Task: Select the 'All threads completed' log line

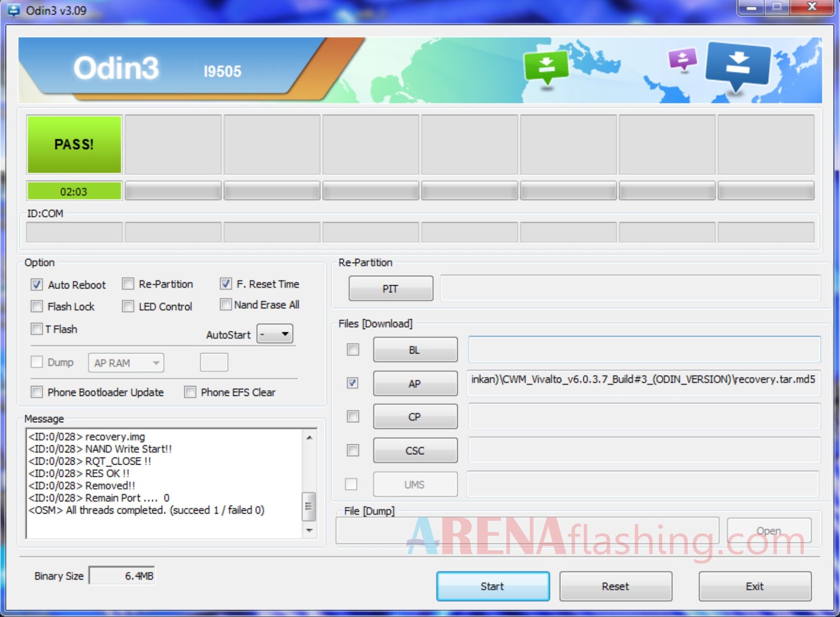Action: 146,510
